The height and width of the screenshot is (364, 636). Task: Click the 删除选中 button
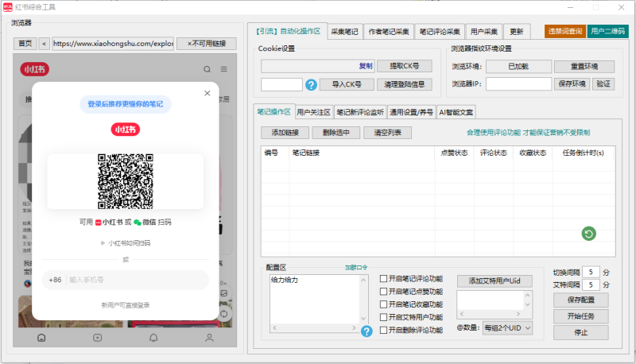(x=335, y=133)
